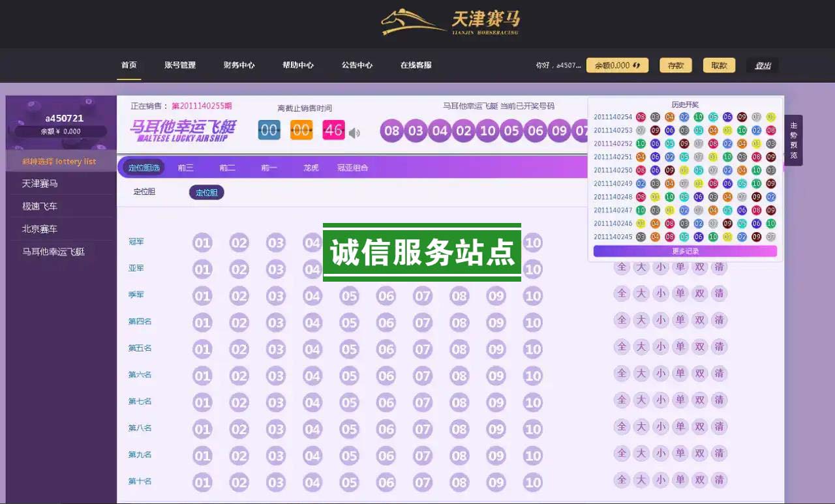The height and width of the screenshot is (504, 835).
Task: Click the 双 icon in 第九名 row
Action: [700, 453]
